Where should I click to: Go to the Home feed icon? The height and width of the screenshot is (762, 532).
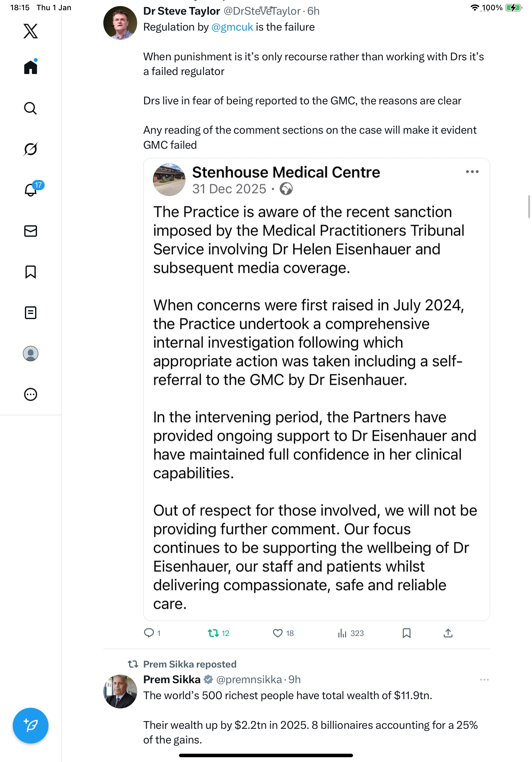click(31, 67)
